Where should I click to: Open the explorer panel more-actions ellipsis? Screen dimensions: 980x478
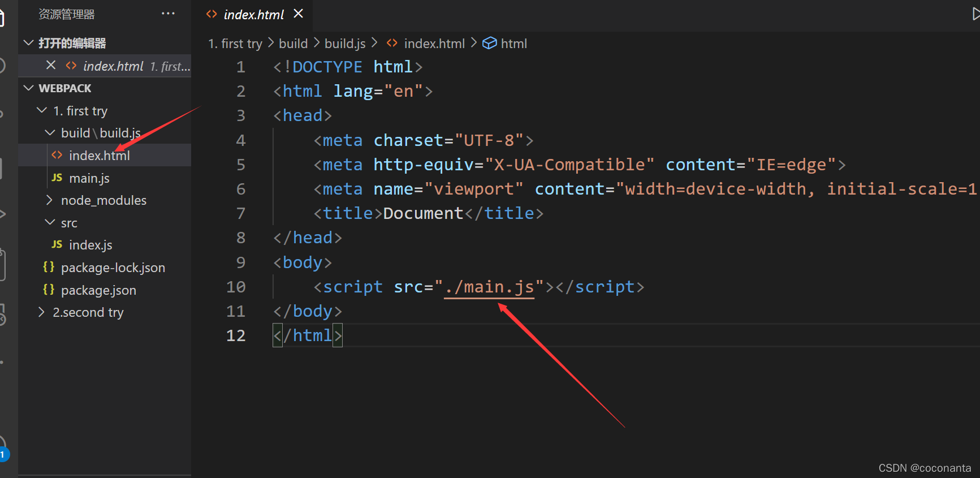click(168, 14)
